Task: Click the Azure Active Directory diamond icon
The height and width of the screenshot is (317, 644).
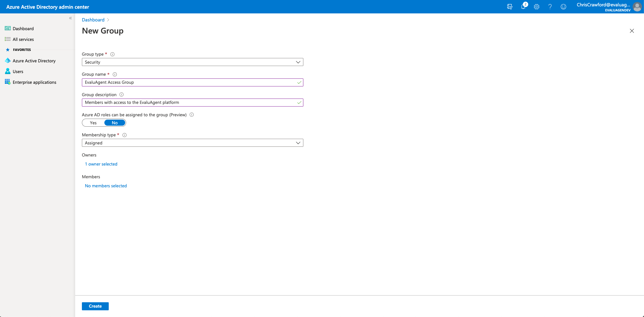Action: point(8,61)
